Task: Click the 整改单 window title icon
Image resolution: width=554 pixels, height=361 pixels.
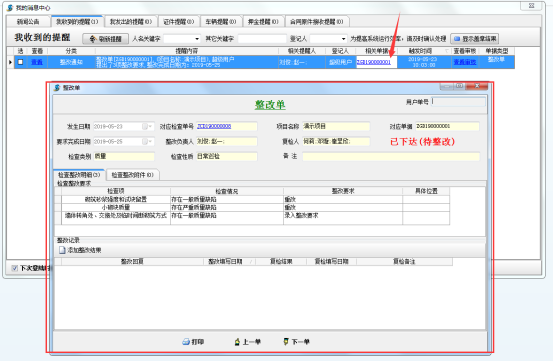Action: pos(57,88)
